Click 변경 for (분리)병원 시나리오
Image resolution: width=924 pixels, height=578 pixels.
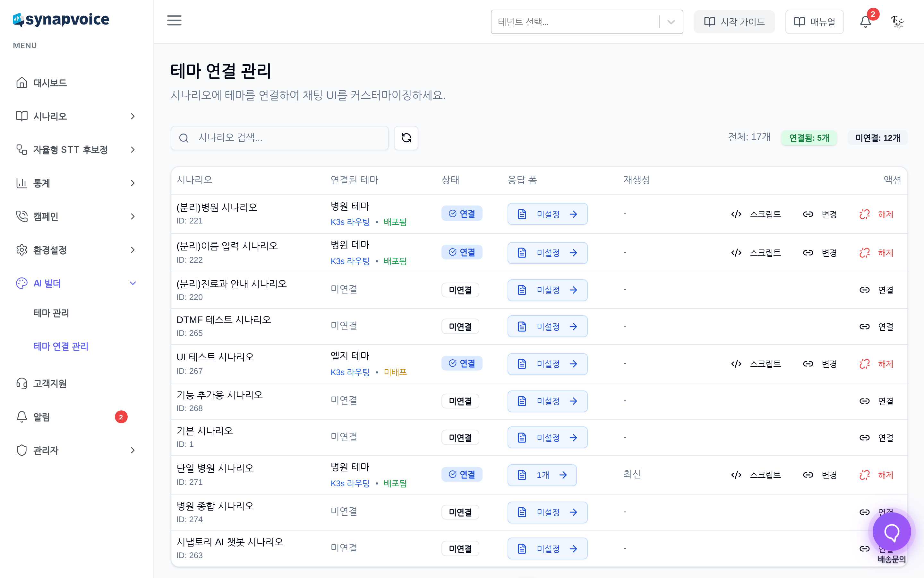pyautogui.click(x=820, y=214)
